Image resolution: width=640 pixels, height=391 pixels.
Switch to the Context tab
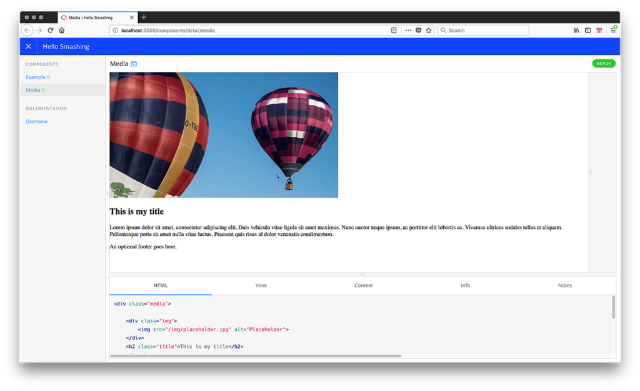pos(364,285)
